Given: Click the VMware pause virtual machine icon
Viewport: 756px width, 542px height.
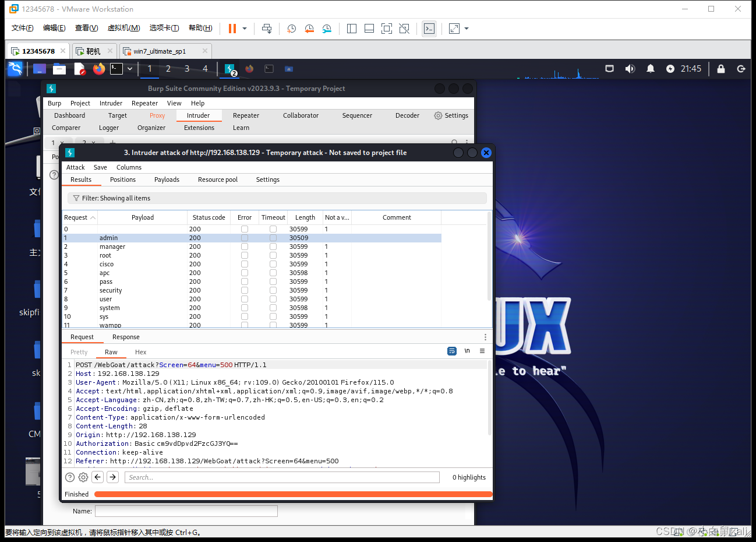Looking at the screenshot, I should [x=232, y=29].
